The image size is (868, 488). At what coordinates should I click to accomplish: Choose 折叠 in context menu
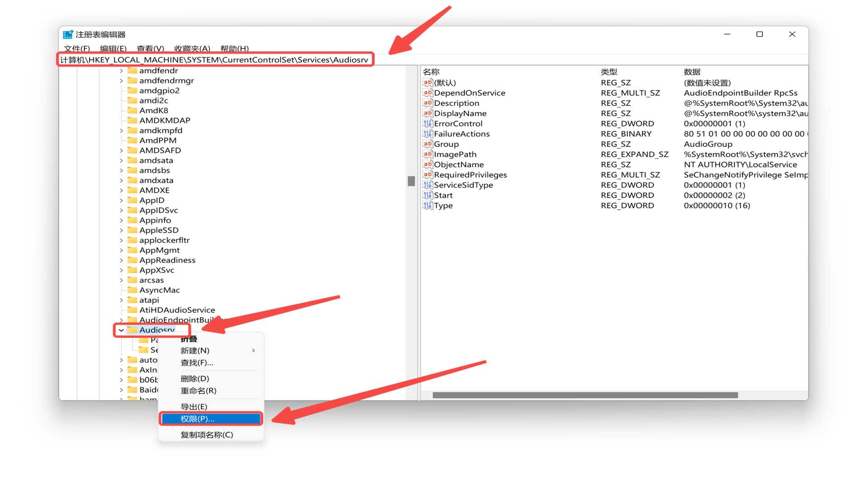189,339
